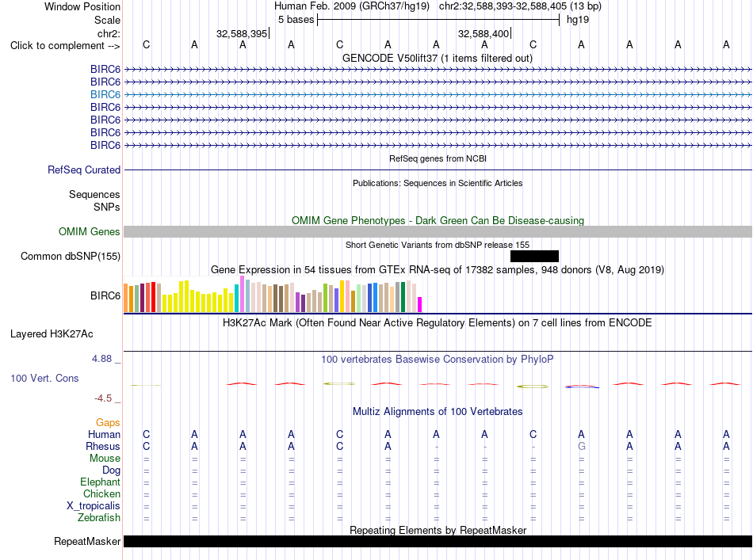Image resolution: width=753 pixels, height=560 pixels.
Task: Click the OMIM Genes track label
Action: (90, 232)
